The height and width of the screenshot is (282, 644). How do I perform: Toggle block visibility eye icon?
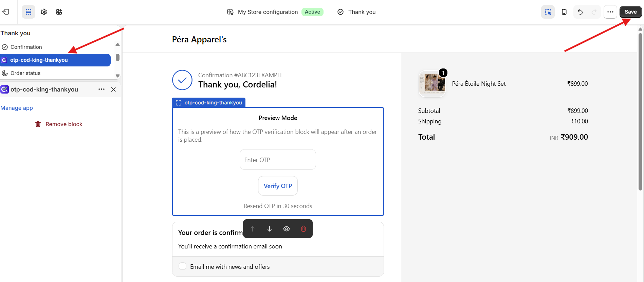(x=287, y=229)
